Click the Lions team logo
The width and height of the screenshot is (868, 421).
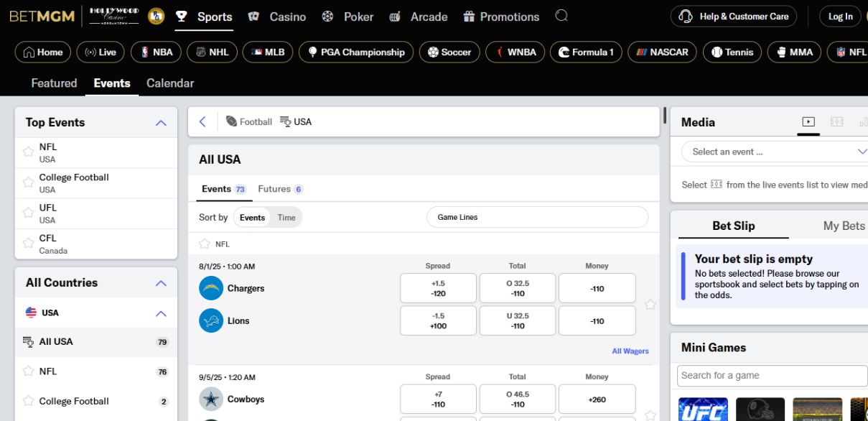(x=211, y=320)
